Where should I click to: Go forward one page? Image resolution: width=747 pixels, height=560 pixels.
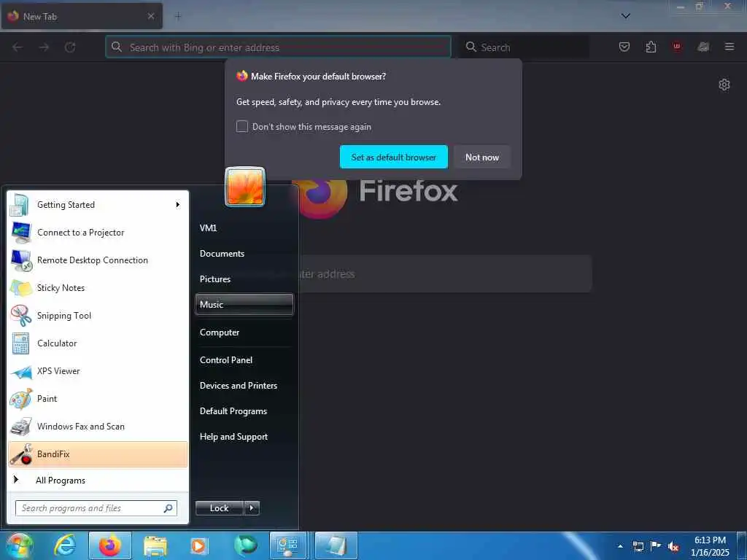(x=44, y=47)
